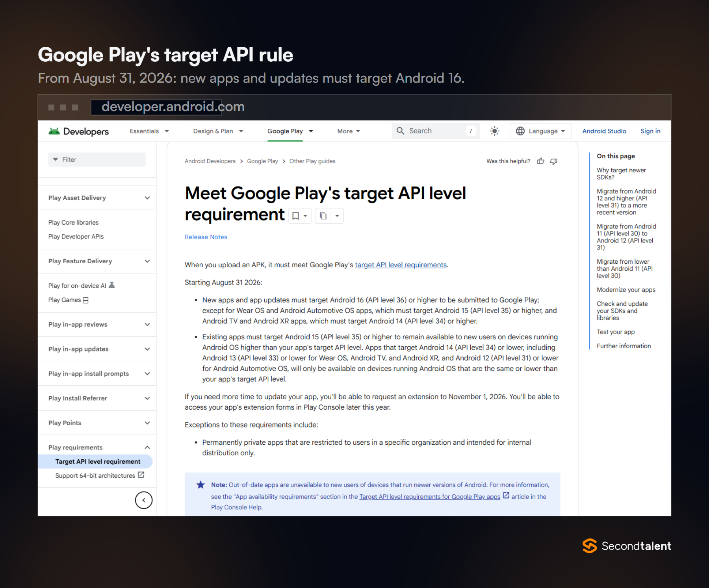Click Other Play guides breadcrumb
Screen dimensions: 709x588
point(312,161)
